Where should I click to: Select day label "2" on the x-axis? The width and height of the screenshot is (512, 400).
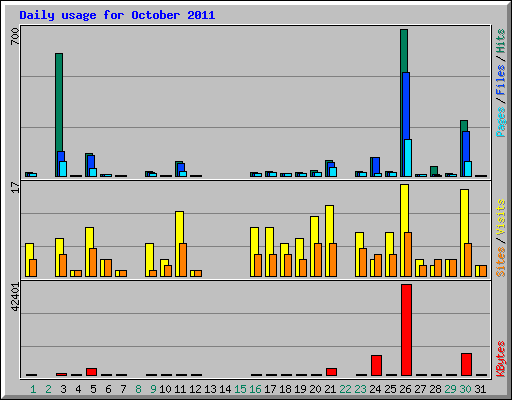[48, 389]
